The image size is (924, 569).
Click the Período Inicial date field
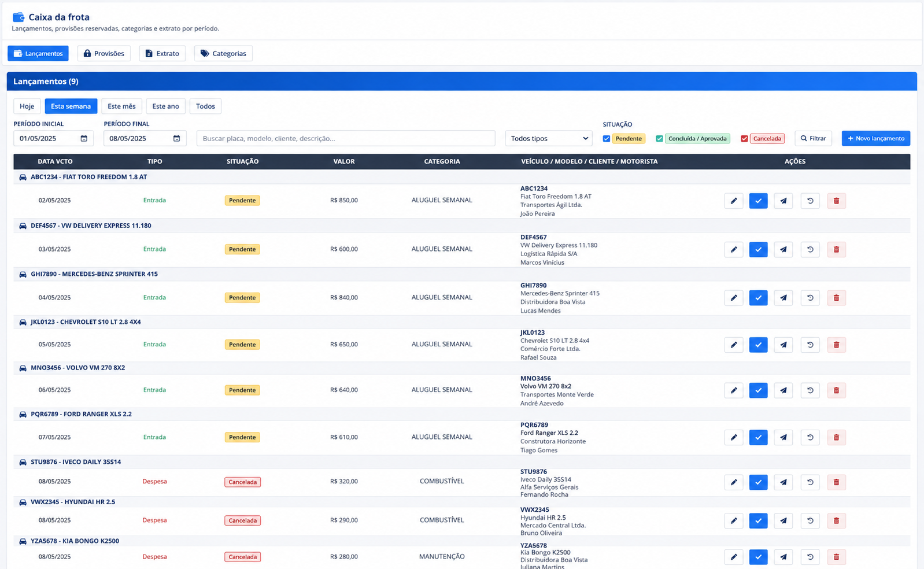coord(53,139)
